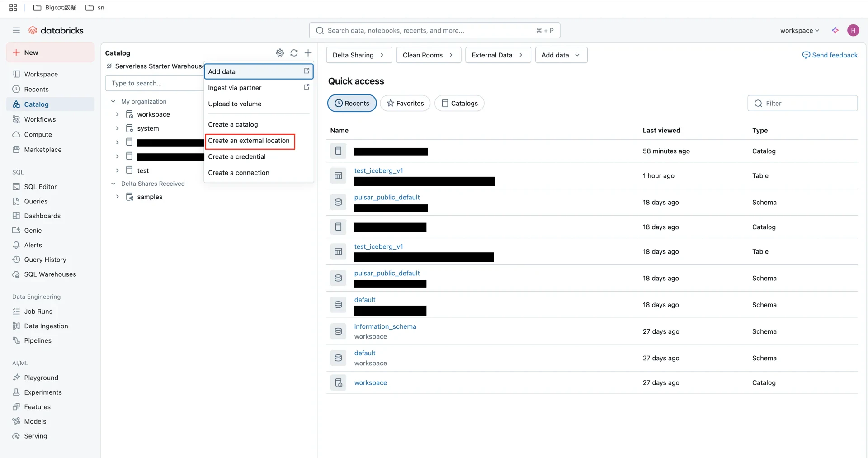
Task: Click the Quick access Filter field
Action: coord(802,103)
